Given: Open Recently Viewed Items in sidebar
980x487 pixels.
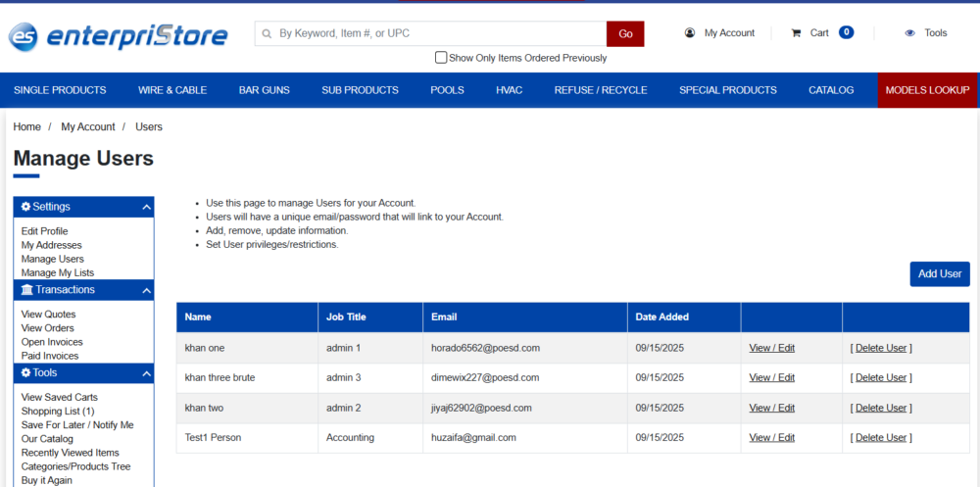Looking at the screenshot, I should click(70, 453).
